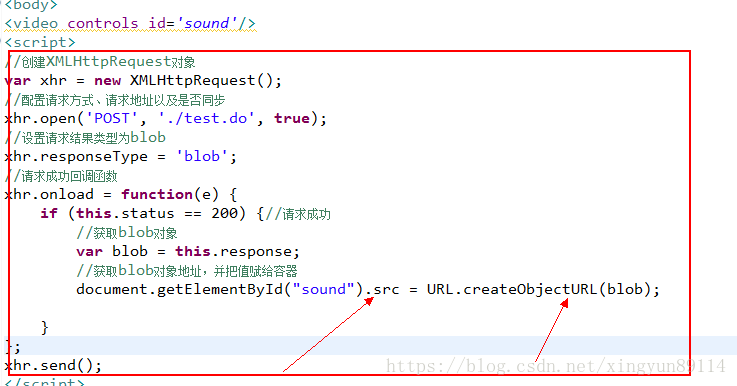Click getElementById in document line
The image size is (737, 386).
(x=220, y=289)
